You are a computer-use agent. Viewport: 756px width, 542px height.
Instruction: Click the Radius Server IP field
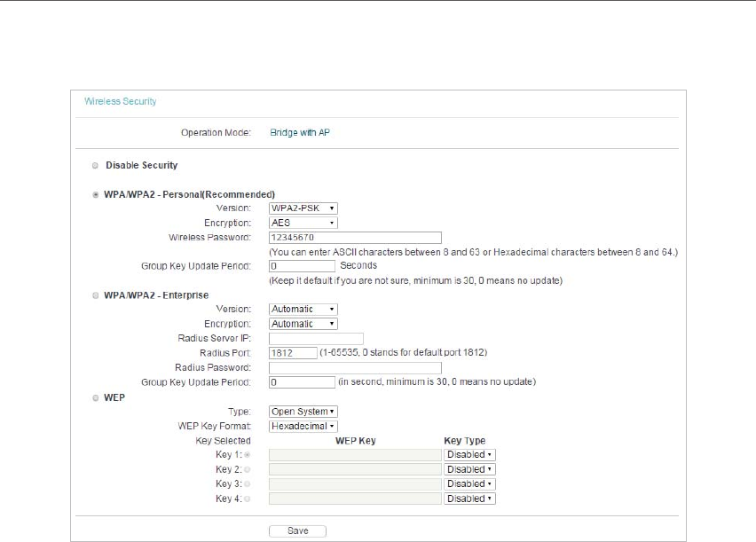[x=316, y=339]
